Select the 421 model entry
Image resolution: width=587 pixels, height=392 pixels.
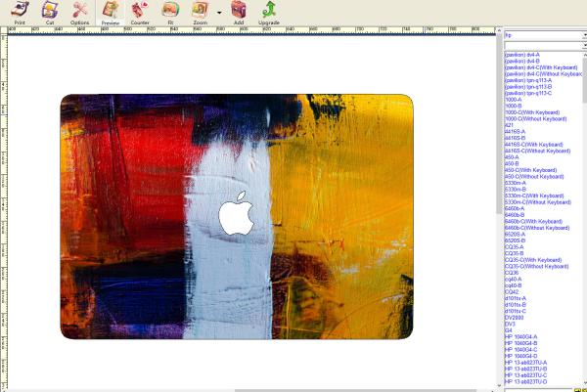coord(509,125)
